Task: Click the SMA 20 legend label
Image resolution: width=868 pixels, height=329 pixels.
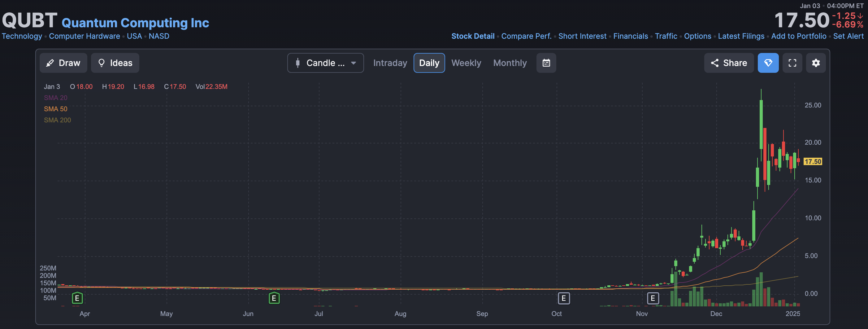Action: click(56, 98)
